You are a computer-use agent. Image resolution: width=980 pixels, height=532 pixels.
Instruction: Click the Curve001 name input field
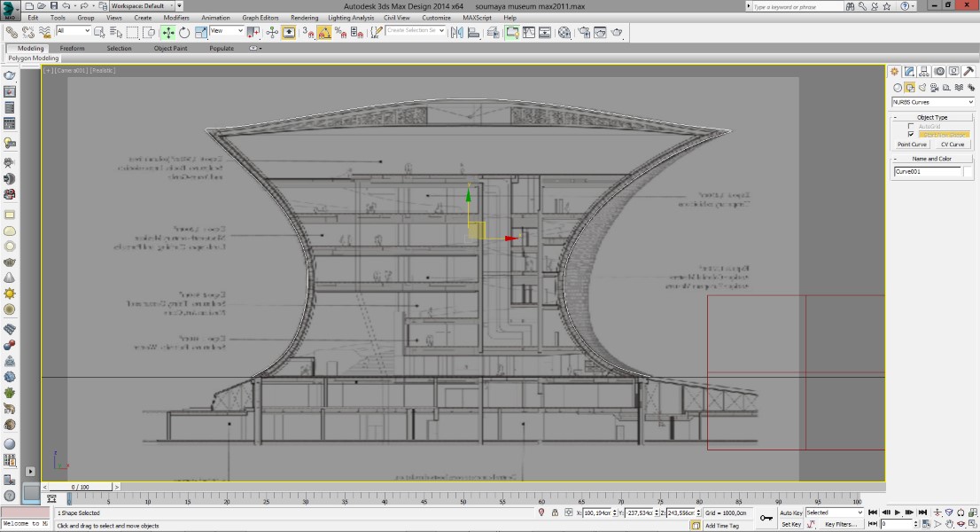[928, 171]
